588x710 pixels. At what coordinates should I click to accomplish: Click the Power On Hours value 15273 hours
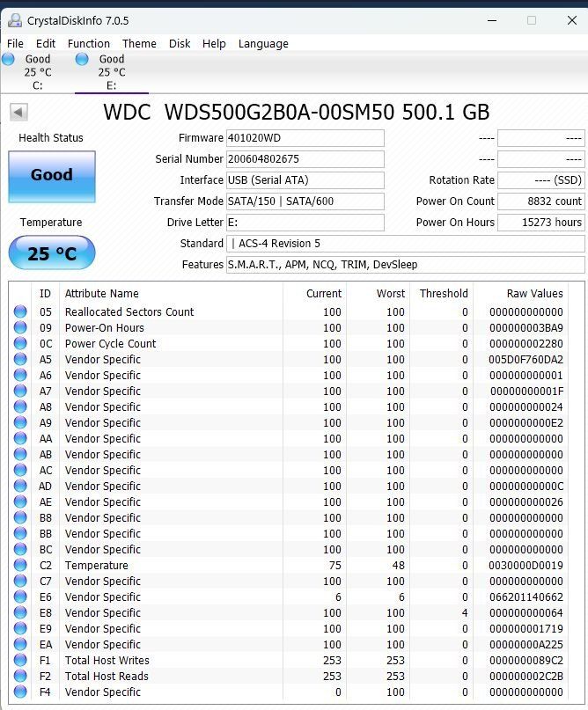click(540, 223)
